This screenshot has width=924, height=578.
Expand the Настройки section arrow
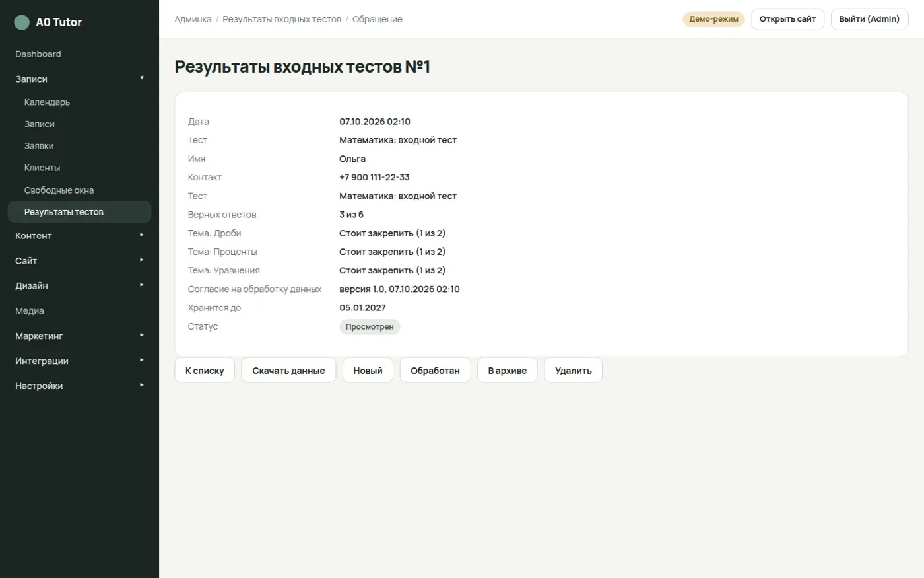point(142,386)
